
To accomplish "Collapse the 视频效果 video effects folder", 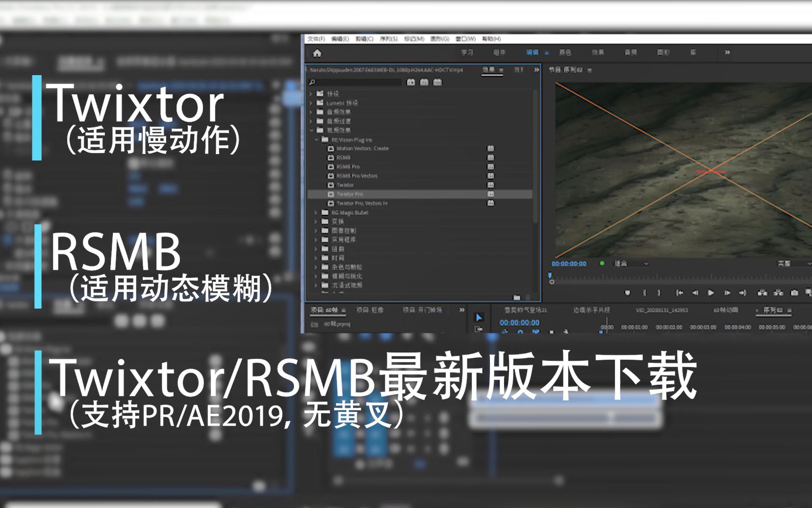I will pyautogui.click(x=311, y=130).
